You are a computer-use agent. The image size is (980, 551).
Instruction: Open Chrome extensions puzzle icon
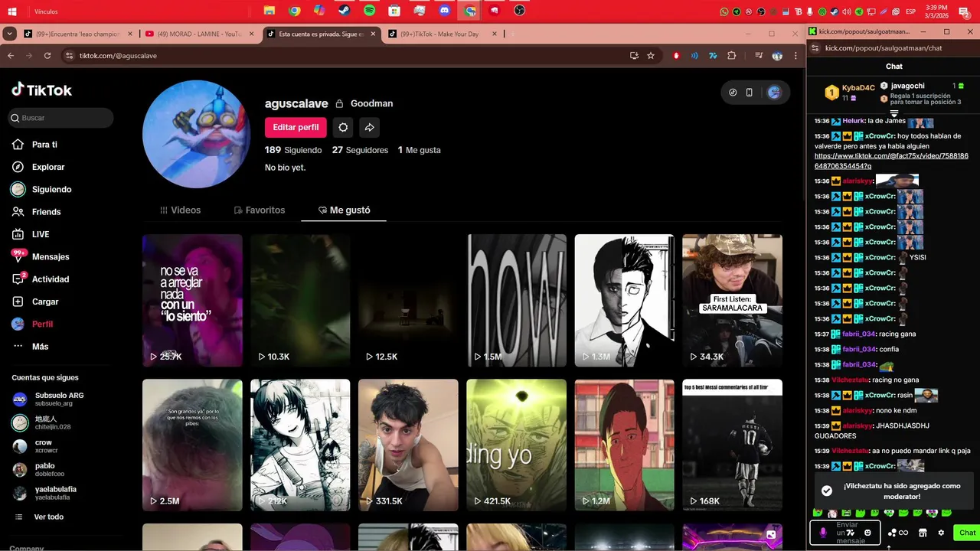[732, 56]
